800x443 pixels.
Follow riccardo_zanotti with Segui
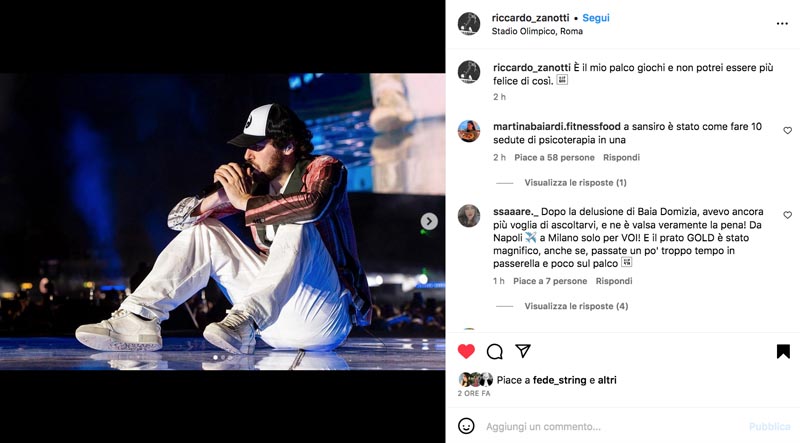tap(596, 18)
